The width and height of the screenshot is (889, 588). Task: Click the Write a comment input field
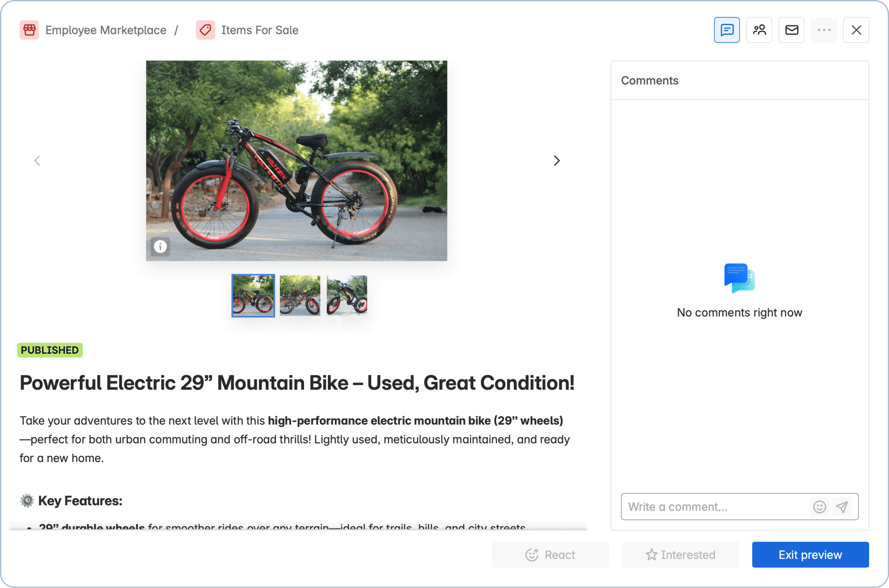click(713, 507)
